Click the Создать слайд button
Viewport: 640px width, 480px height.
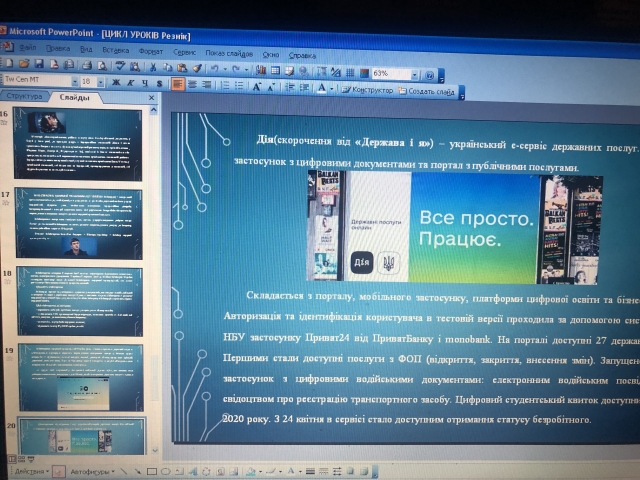[427, 91]
